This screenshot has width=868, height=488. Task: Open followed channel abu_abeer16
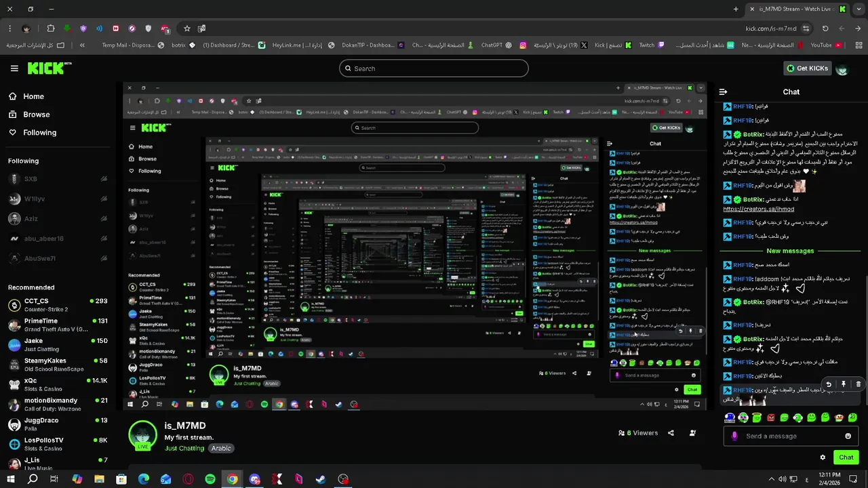pos(58,239)
